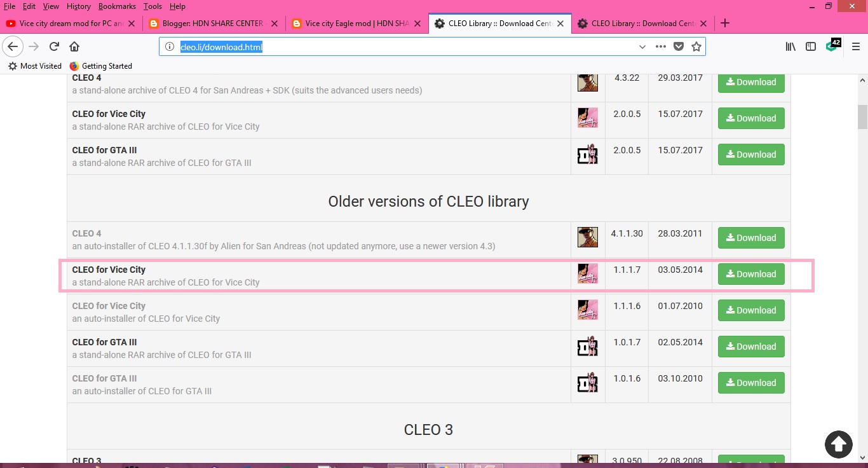Download CLEO for GTA III 2.0.0.5

[751, 155]
